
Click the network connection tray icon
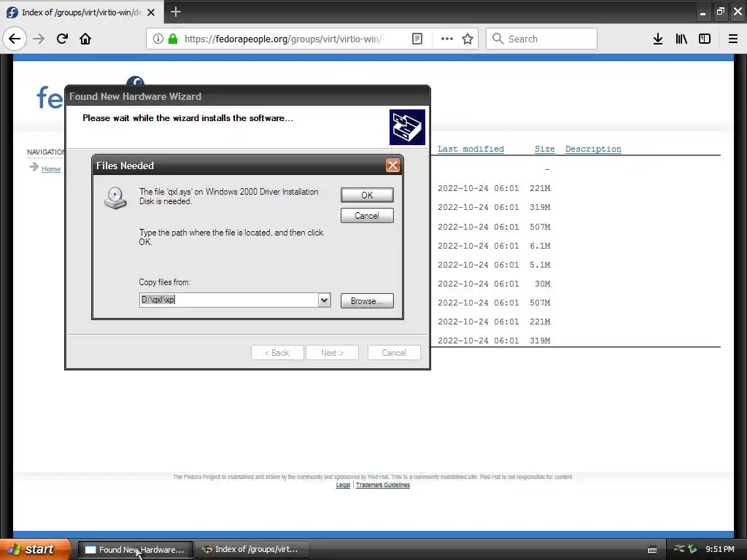(x=679, y=549)
